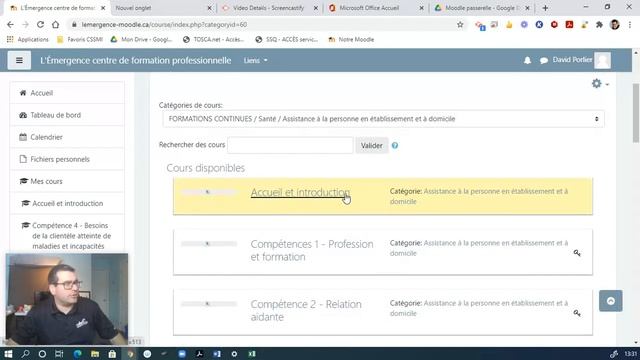
Task: Click the Valider search button
Action: pyautogui.click(x=371, y=145)
